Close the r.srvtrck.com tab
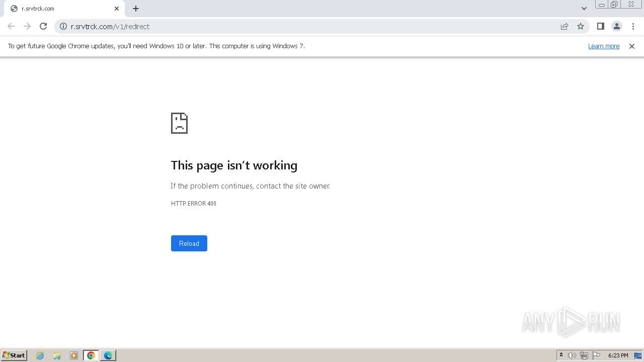Viewport: 644px width, 362px height. [117, 9]
